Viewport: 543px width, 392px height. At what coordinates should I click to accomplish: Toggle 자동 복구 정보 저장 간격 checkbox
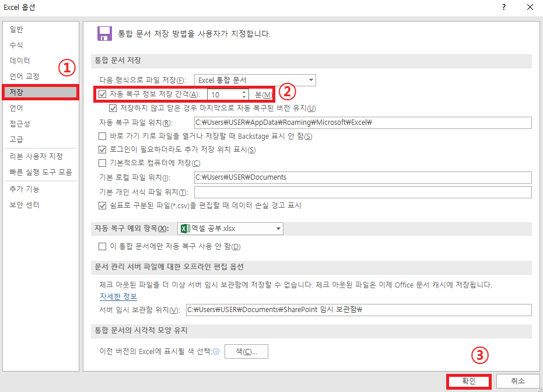[102, 94]
